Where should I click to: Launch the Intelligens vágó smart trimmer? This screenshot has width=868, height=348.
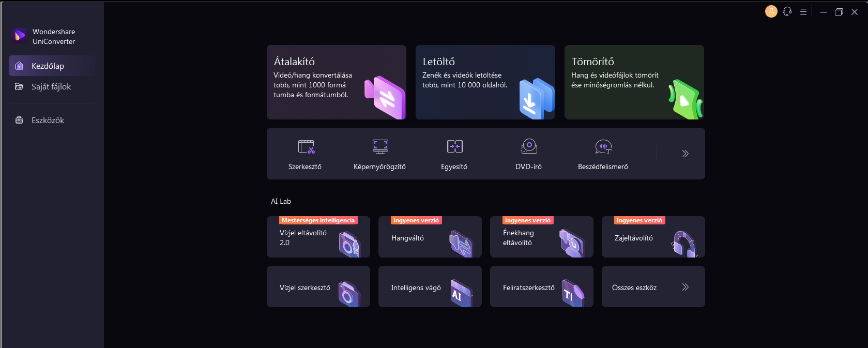pos(430,287)
